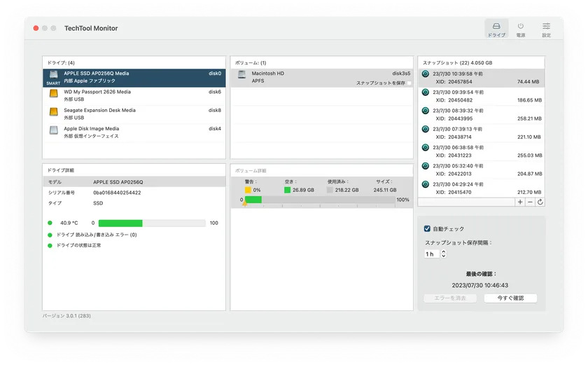The image size is (588, 365).
Task: Change snapshot interval with the 1 h stepper
Action: click(444, 254)
